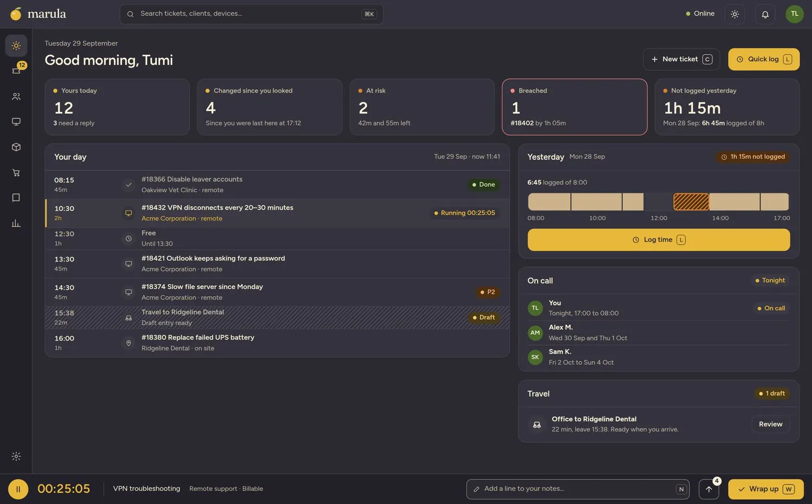Click the upload arrow button with 4 badge
Screen dimensions: 812x504
point(709,489)
